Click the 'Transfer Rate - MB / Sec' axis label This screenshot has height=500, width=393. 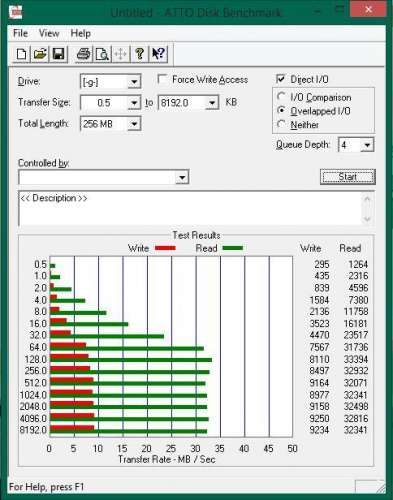coord(166,459)
